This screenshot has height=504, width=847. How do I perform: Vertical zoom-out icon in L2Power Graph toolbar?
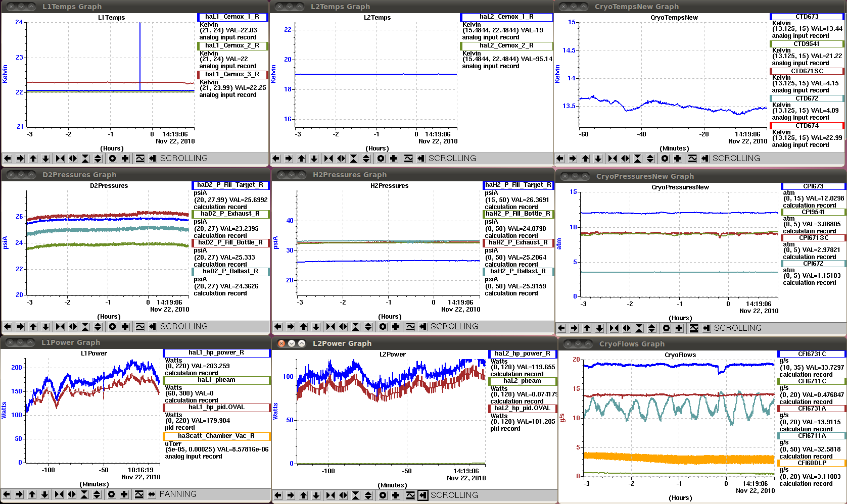368,495
